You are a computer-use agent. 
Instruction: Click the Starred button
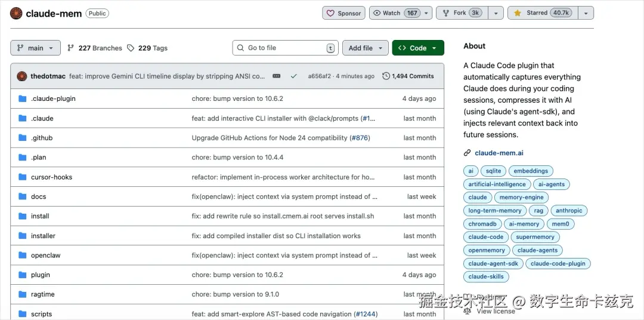coord(543,13)
